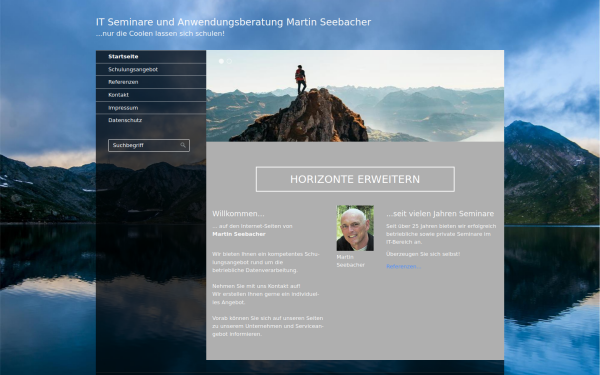This screenshot has height=375, width=600.
Task: View the Datenschutz page
Action: click(151, 120)
